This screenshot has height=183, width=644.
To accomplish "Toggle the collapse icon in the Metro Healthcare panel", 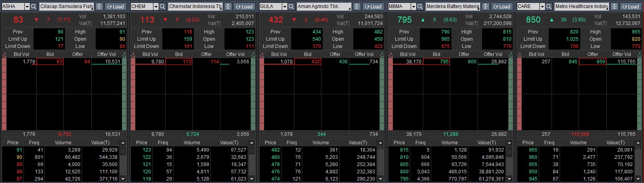I will 615,6.
